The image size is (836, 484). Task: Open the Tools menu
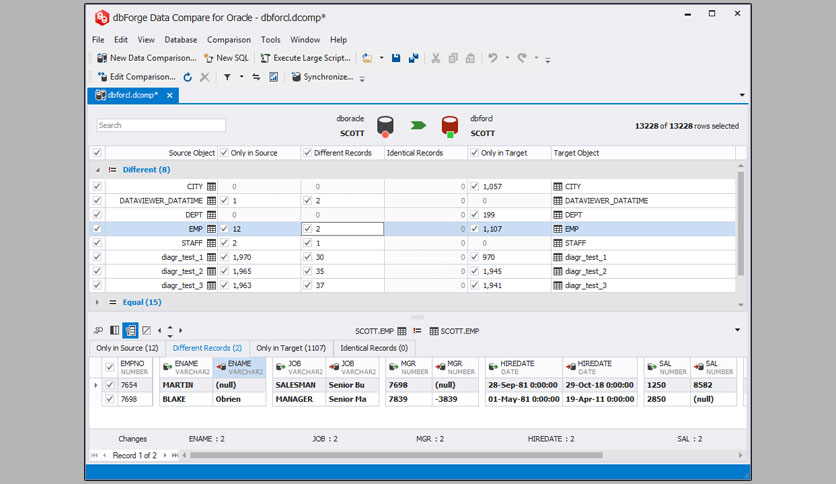(x=270, y=39)
